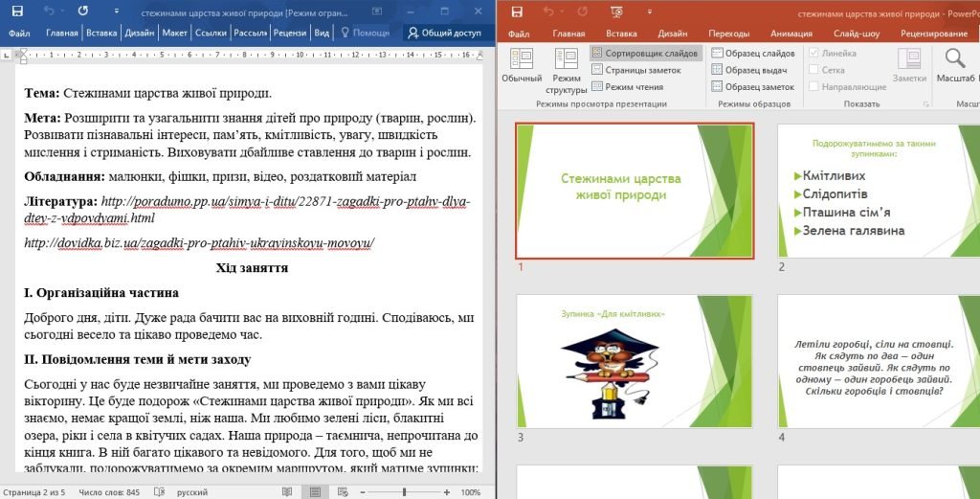The image size is (980, 499).
Task: Enable the Сетка gridlines checkbox
Action: pyautogui.click(x=814, y=70)
